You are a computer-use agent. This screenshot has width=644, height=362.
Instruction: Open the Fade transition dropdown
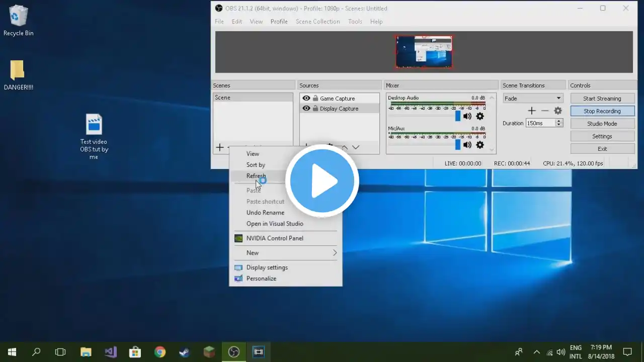point(533,99)
